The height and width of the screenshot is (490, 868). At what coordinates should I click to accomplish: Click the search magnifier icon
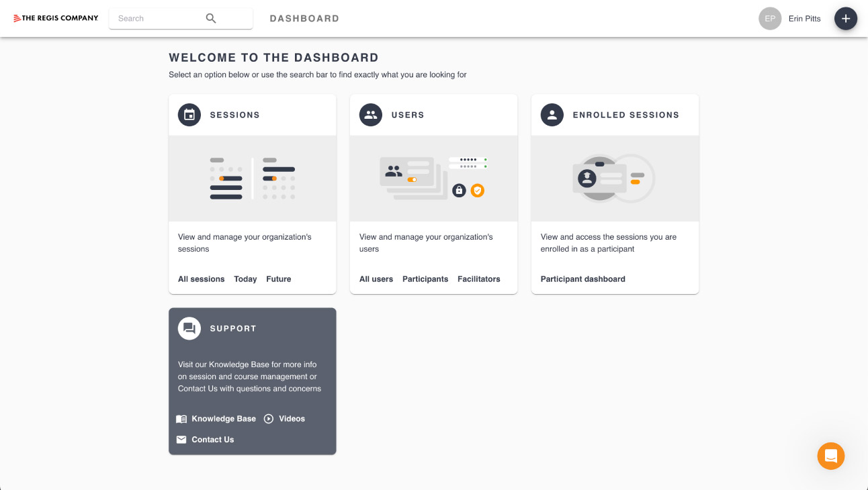(211, 19)
